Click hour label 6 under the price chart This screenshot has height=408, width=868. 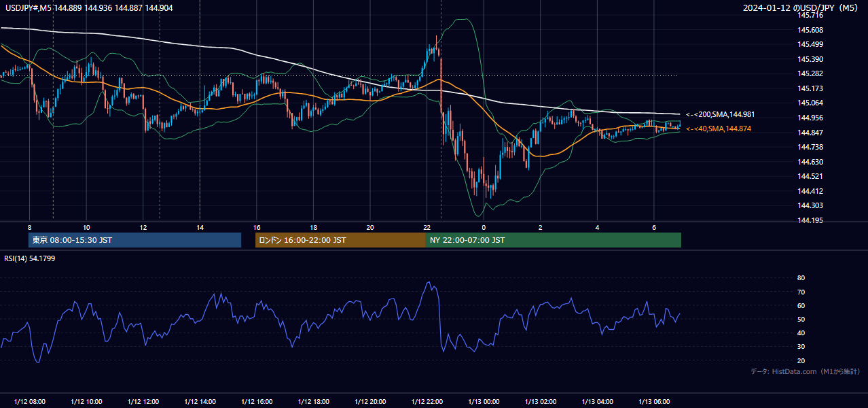point(653,227)
